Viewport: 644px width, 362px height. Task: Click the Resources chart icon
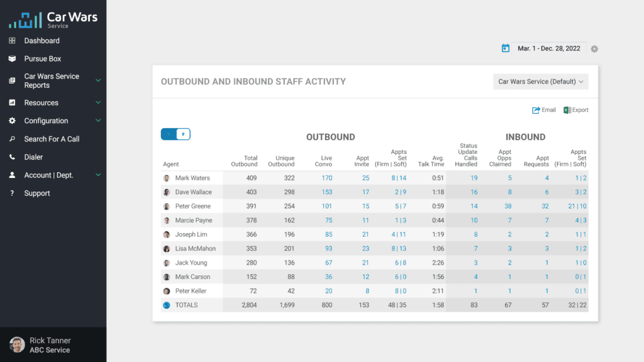click(x=13, y=102)
